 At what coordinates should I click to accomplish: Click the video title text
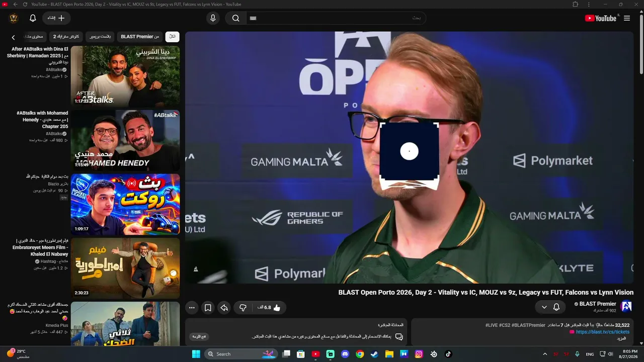tap(486, 292)
